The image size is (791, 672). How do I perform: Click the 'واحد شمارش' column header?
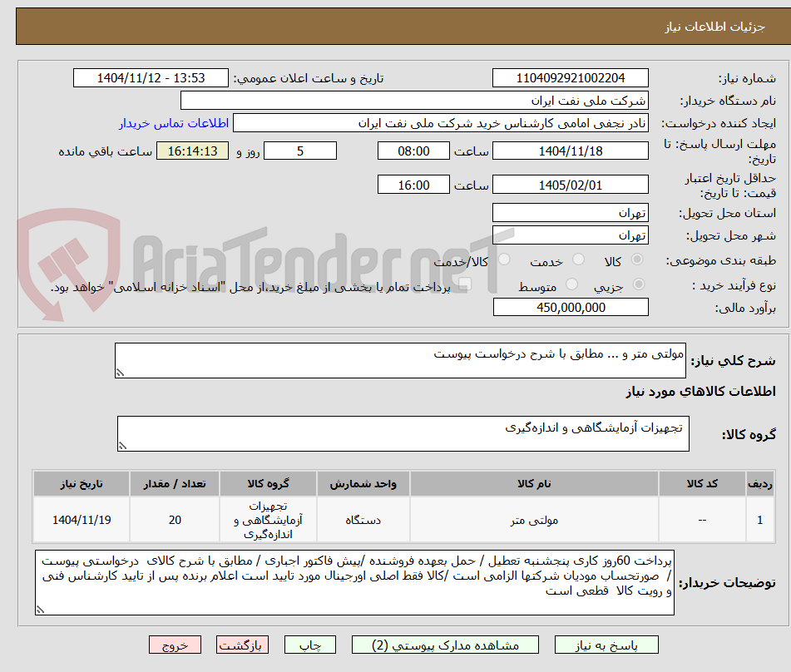363,484
